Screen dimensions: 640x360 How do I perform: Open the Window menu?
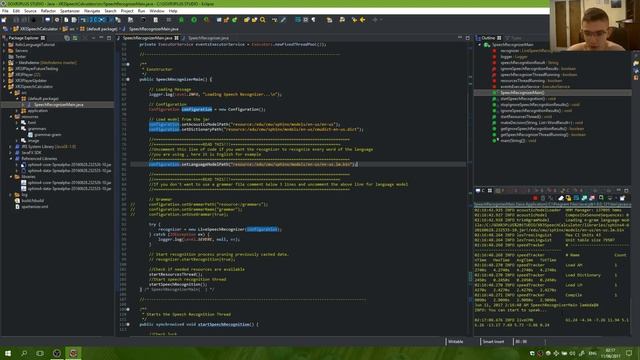(x=157, y=11)
